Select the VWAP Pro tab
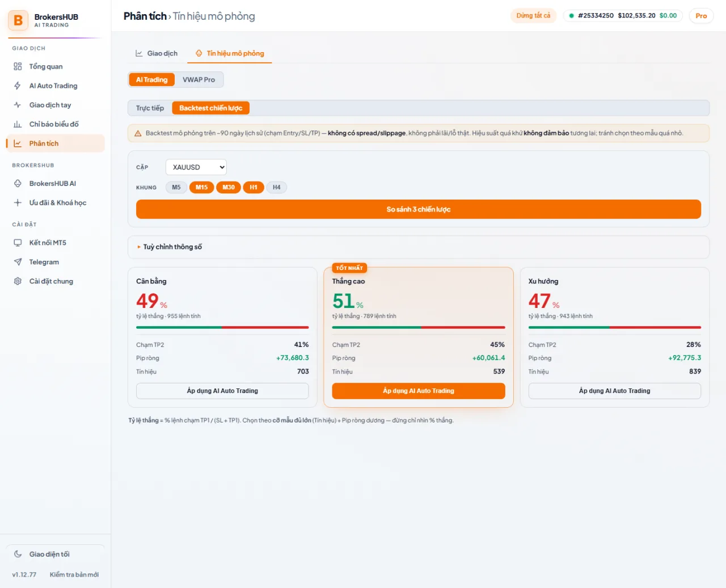The width and height of the screenshot is (726, 588). pyautogui.click(x=199, y=80)
